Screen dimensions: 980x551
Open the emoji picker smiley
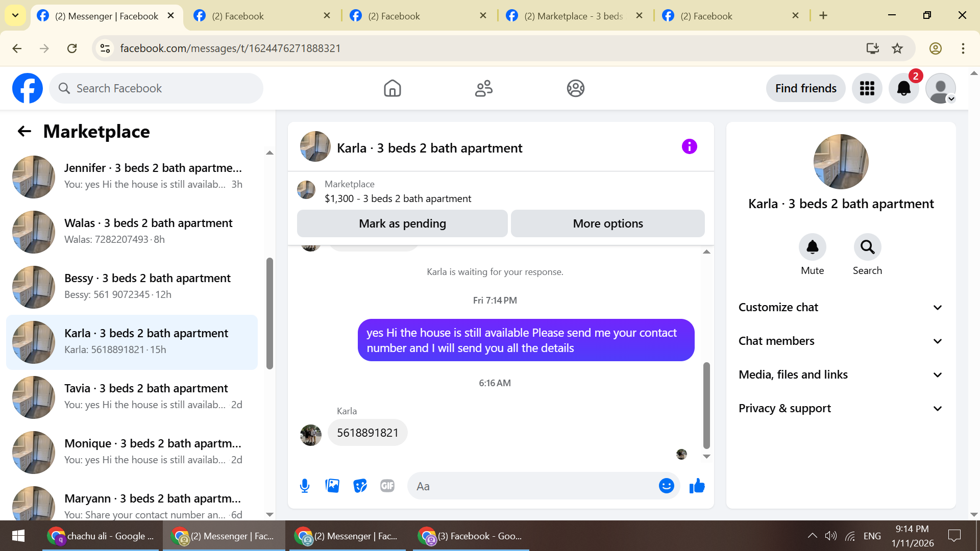tap(666, 486)
